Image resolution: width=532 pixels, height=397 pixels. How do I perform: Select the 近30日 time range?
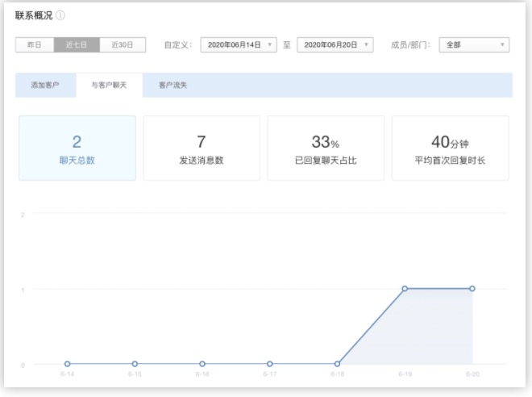(x=123, y=45)
